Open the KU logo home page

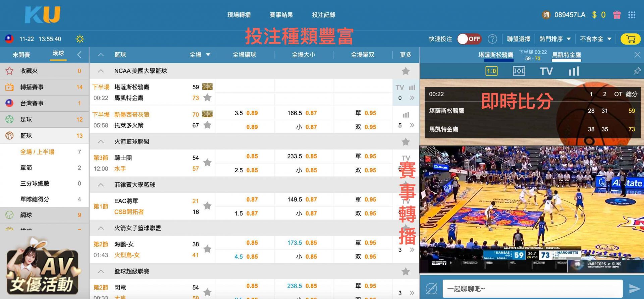pos(43,15)
